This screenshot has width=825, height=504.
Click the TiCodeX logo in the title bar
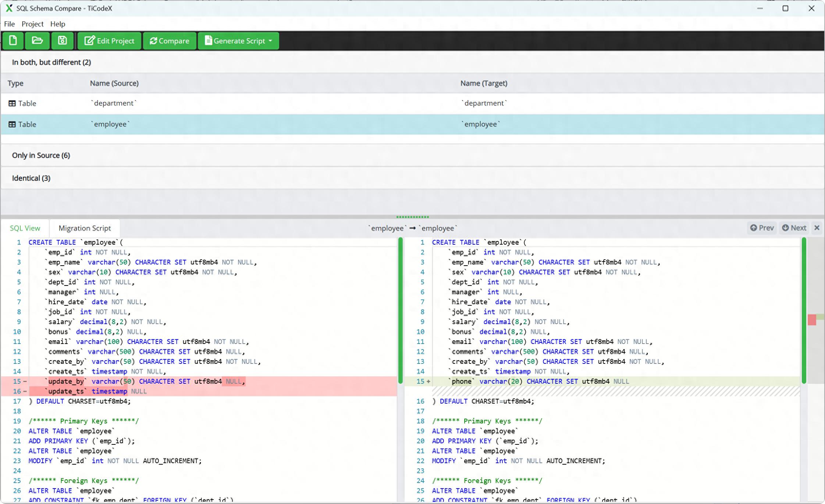click(8, 8)
